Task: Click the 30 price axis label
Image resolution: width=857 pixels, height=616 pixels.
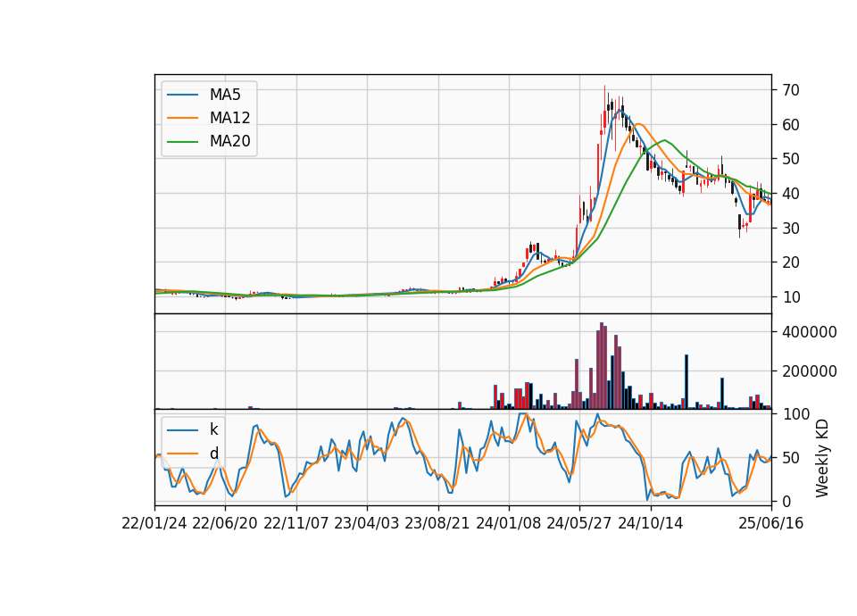Action: (x=790, y=228)
